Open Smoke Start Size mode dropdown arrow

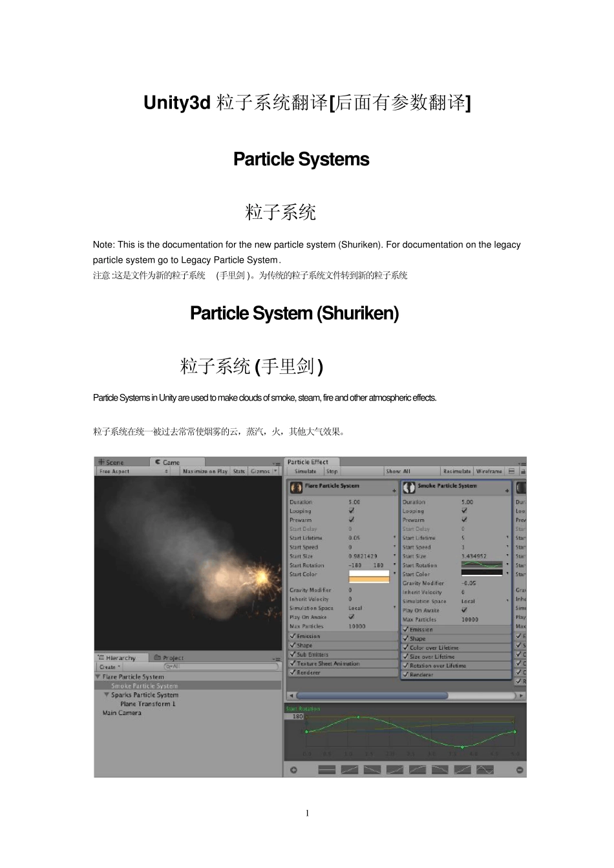point(507,555)
